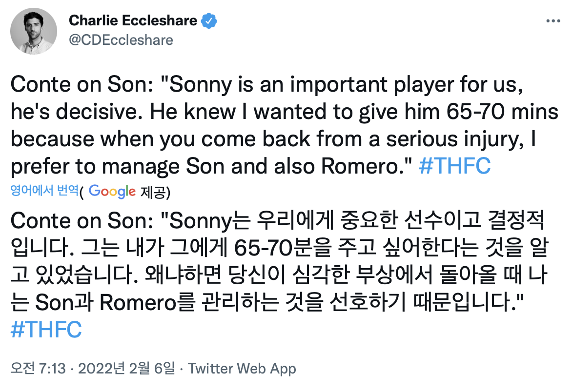Click the Google logo
573x392 pixels.
pyautogui.click(x=112, y=192)
